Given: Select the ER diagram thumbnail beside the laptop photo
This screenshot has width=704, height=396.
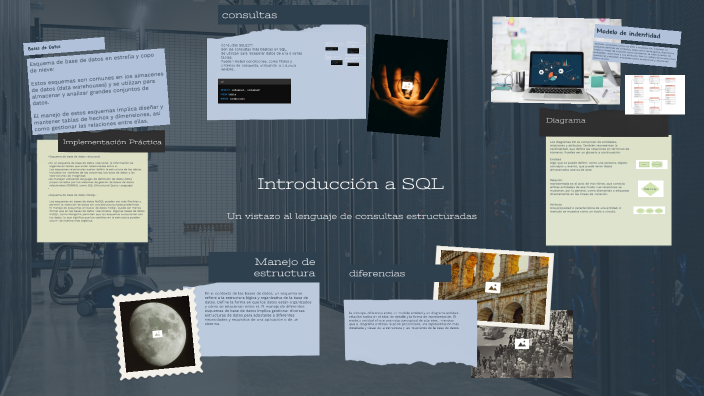Looking at the screenshot, I should pyautogui.click(x=655, y=94).
